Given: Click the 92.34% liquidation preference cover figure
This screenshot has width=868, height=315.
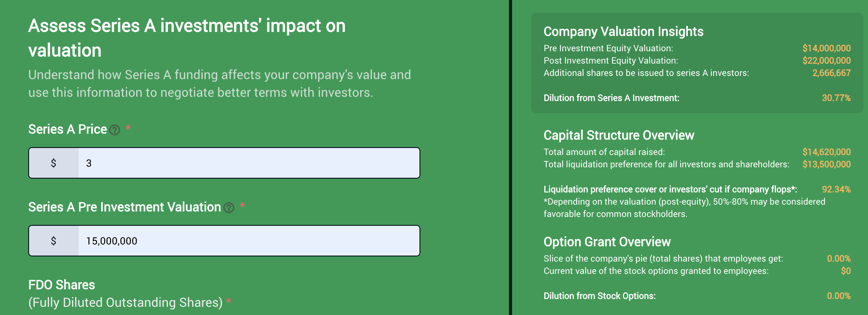Looking at the screenshot, I should (x=836, y=189).
